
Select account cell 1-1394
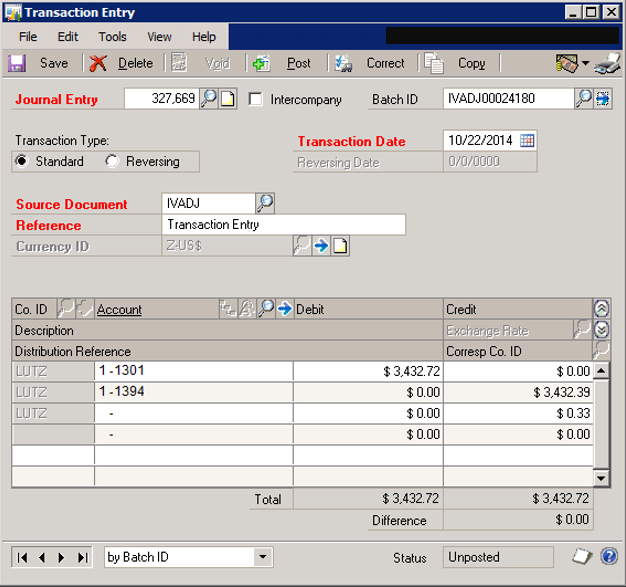(x=194, y=392)
